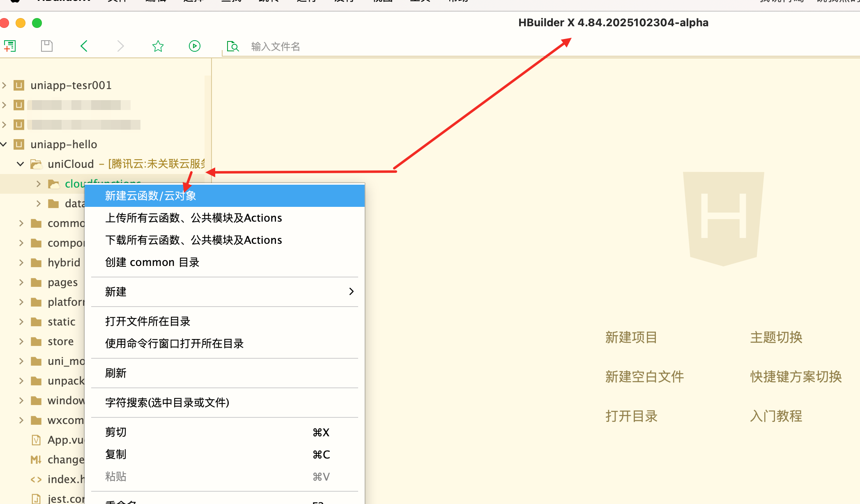860x504 pixels.
Task: Select 新建云函数/云对象 menu entry
Action: click(150, 196)
